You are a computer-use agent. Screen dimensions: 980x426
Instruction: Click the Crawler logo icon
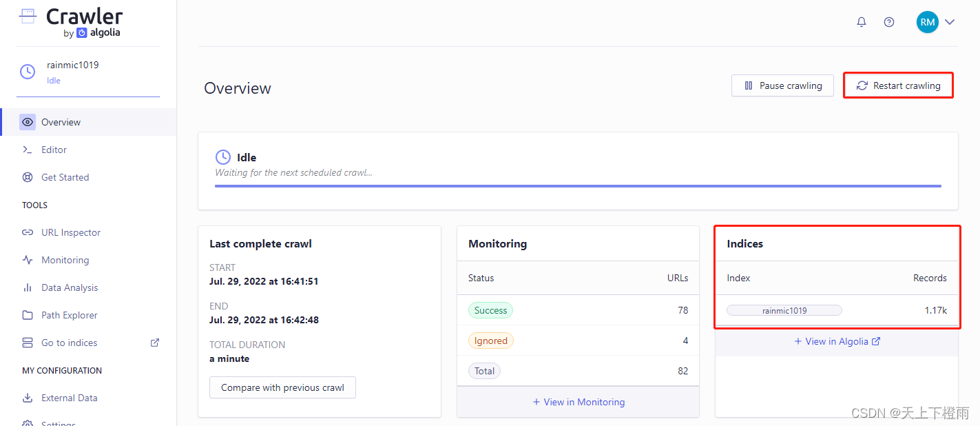(28, 16)
